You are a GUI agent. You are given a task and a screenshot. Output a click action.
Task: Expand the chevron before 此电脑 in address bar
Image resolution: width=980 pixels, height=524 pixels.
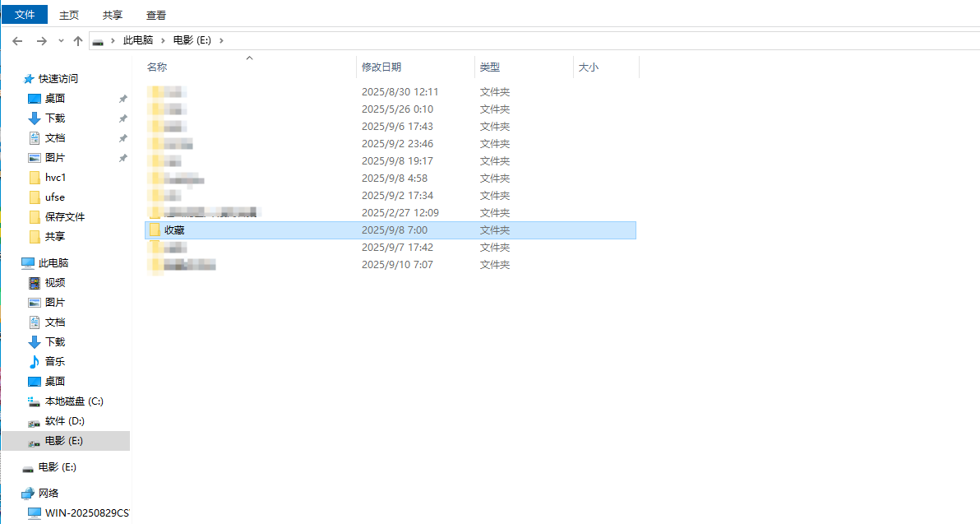(x=113, y=40)
